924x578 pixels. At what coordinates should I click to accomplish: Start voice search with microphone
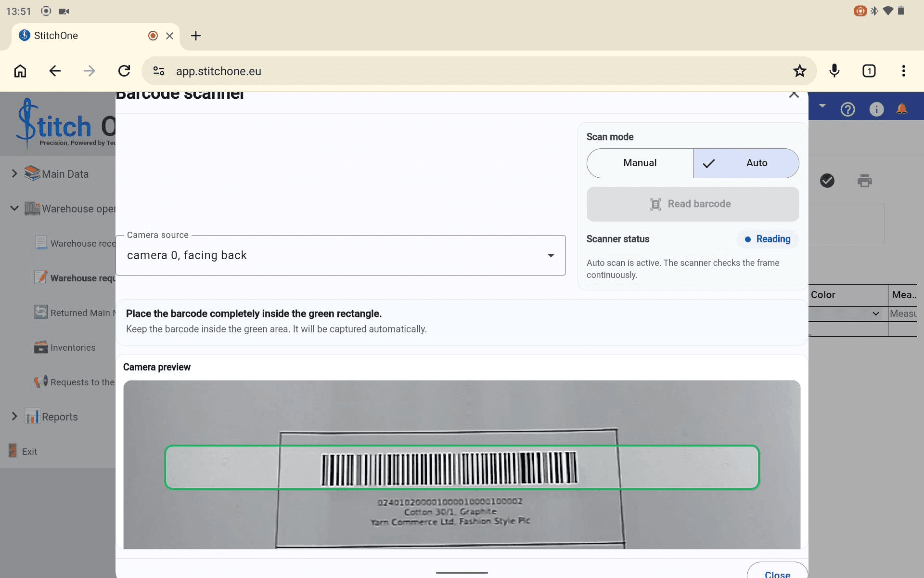(834, 71)
